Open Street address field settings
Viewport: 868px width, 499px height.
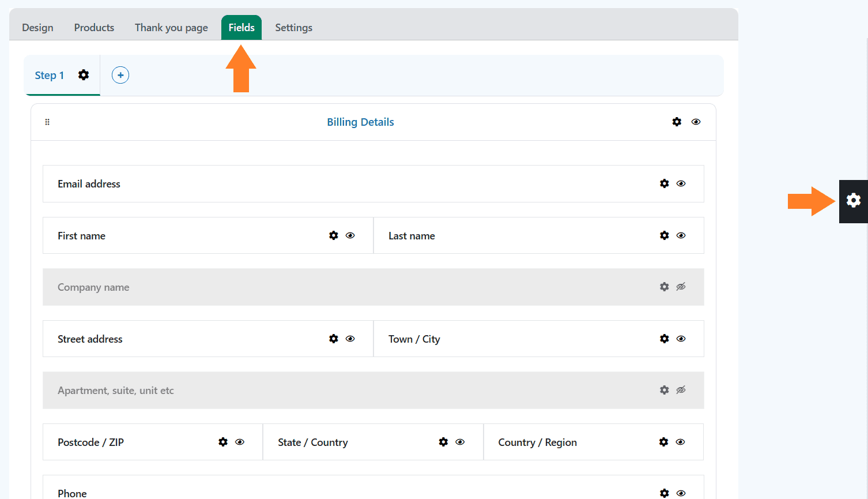pyautogui.click(x=334, y=339)
